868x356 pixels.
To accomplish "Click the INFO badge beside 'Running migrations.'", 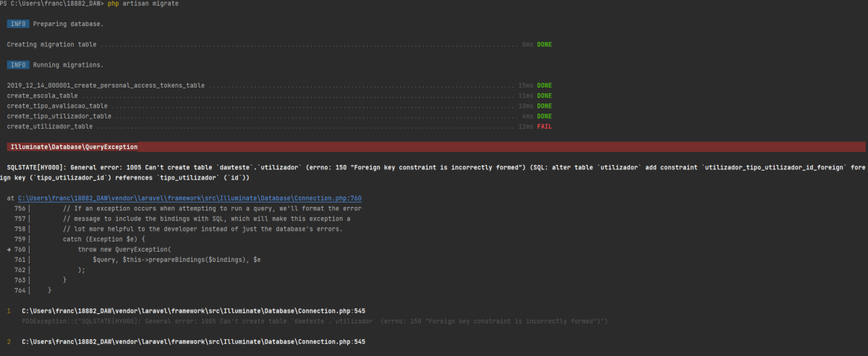I will 18,65.
